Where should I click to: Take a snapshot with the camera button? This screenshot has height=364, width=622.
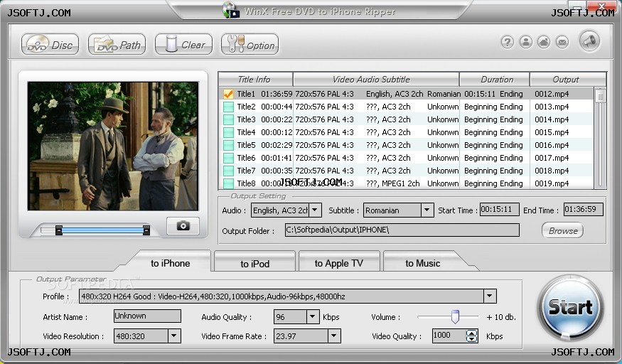click(x=183, y=226)
